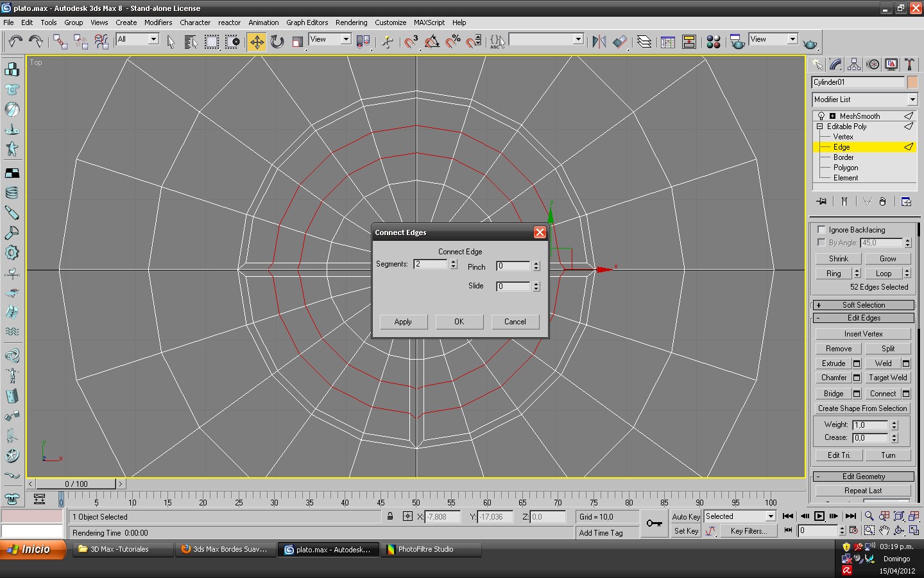
Task: Click the Segments field in Connect Edges
Action: [431, 264]
